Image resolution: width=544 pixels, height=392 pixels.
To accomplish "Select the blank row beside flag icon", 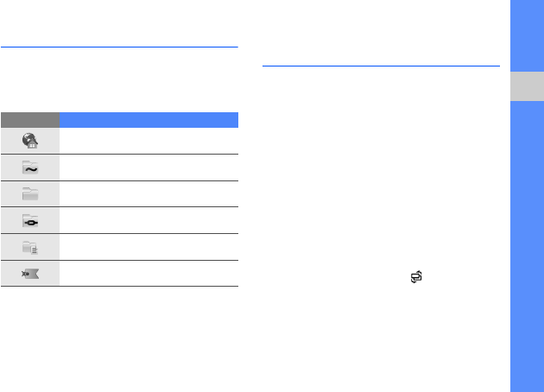I will (149, 273).
